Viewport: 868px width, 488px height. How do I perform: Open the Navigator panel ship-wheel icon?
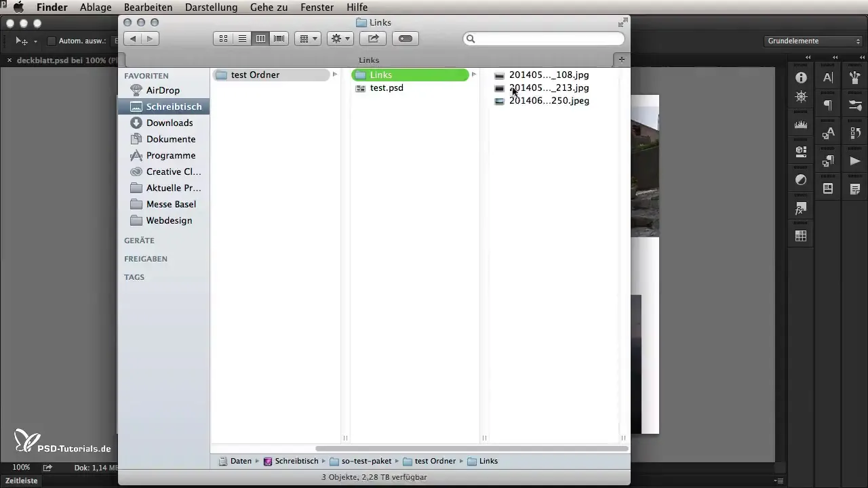pyautogui.click(x=801, y=97)
